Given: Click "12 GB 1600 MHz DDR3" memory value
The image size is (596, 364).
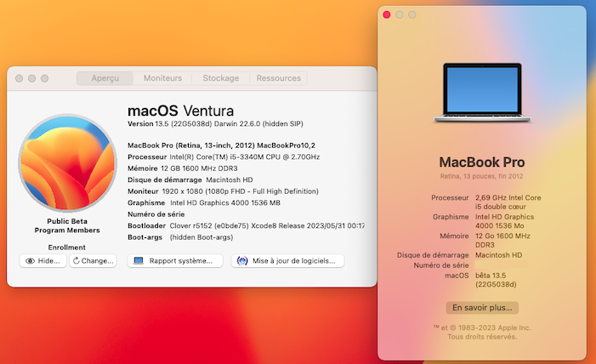Looking at the screenshot, I should (199, 168).
